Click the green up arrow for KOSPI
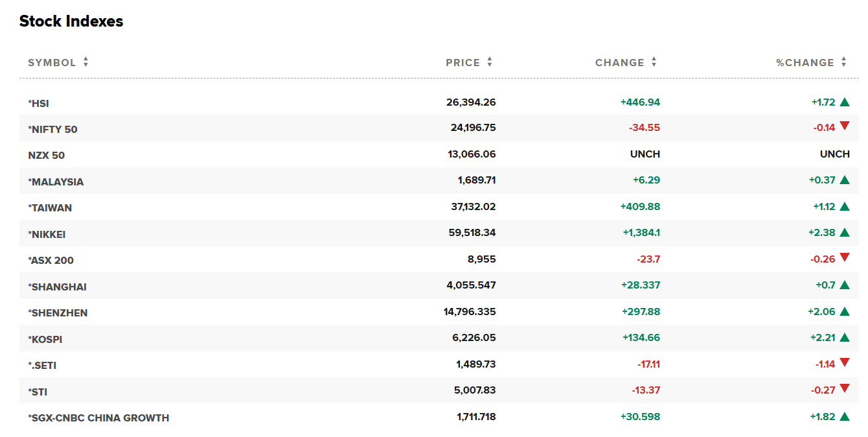This screenshot has height=437, width=868. [844, 338]
